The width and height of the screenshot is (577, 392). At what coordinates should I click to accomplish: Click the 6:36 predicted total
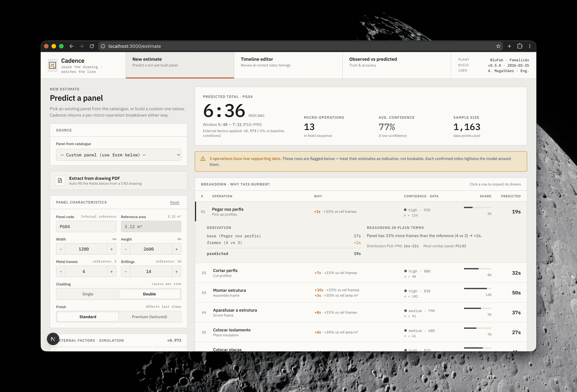pos(224,111)
